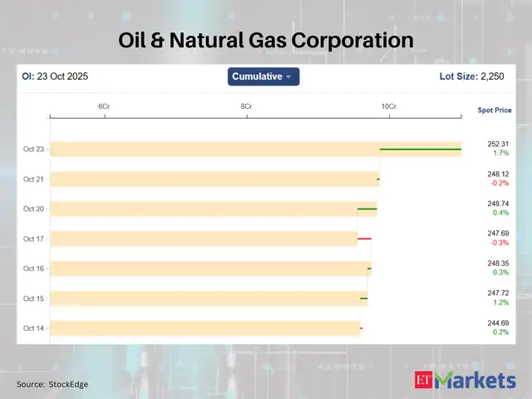
Task: Click the green OI change bar for Oct 23
Action: point(420,150)
